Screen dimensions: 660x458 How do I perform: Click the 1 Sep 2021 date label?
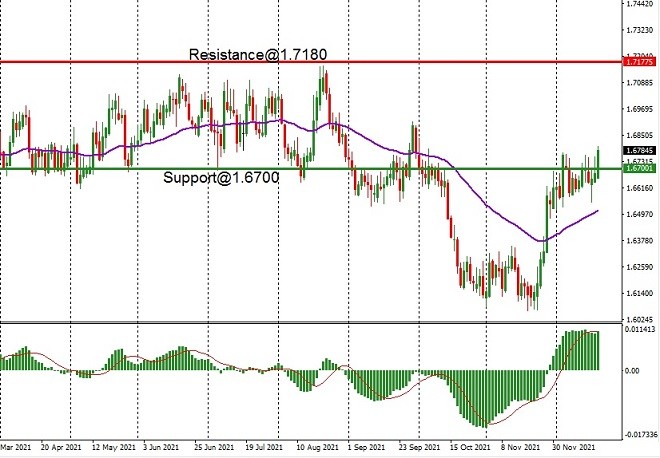tap(367, 447)
